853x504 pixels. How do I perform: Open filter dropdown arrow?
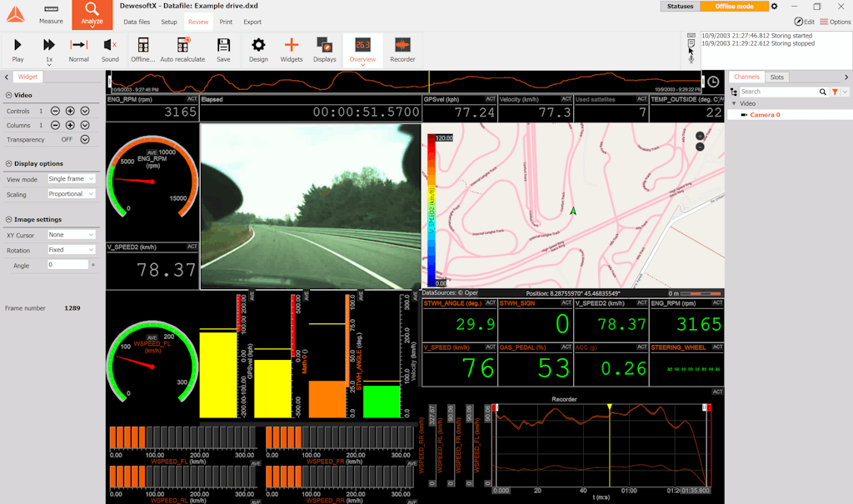coord(845,92)
